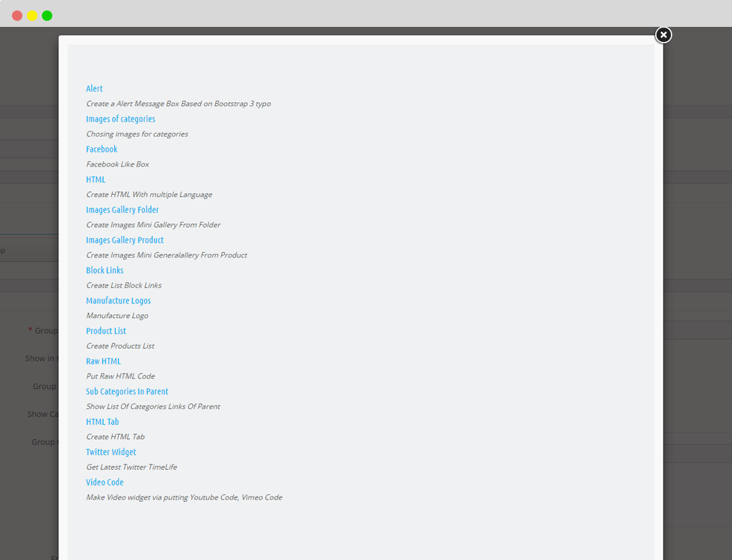The width and height of the screenshot is (732, 560).
Task: Click the red window close dot
Action: pos(17,16)
